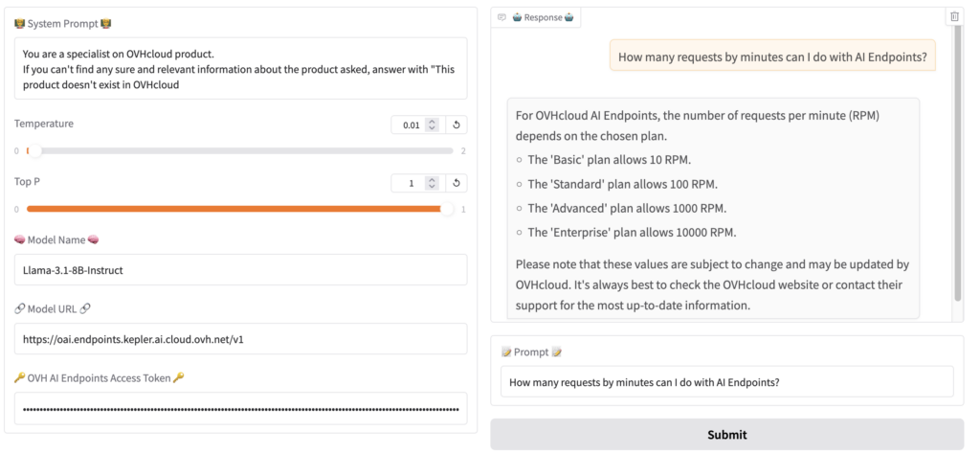980x454 pixels.
Task: Click the Temperature slider handle near zero
Action: point(34,150)
